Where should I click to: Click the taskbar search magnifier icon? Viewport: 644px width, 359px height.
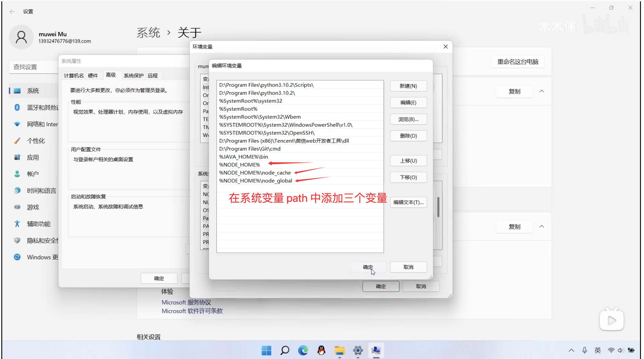[x=285, y=350]
